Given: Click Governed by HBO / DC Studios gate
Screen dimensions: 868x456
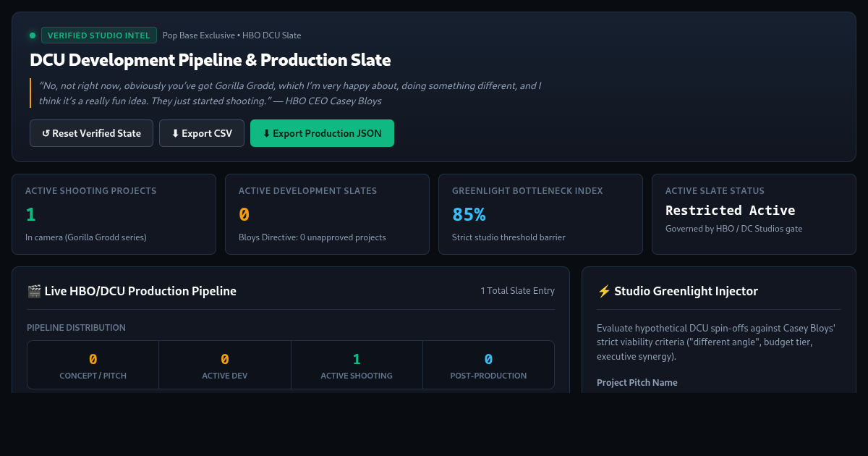Looking at the screenshot, I should tap(734, 229).
